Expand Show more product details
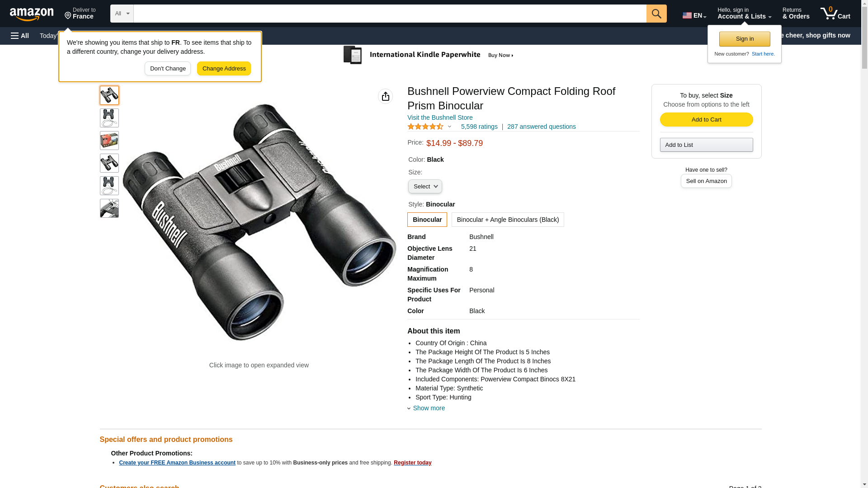Image resolution: width=868 pixels, height=488 pixels. pyautogui.click(x=428, y=408)
